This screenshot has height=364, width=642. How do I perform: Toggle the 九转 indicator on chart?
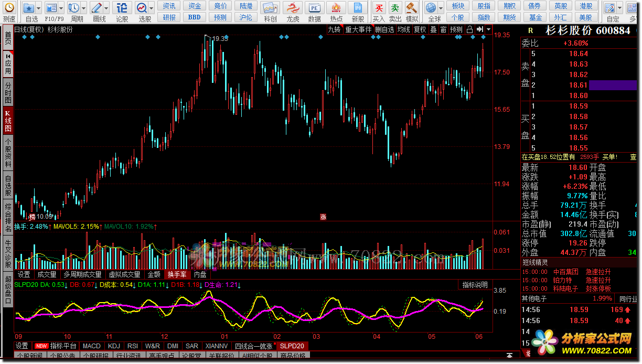coord(334,29)
